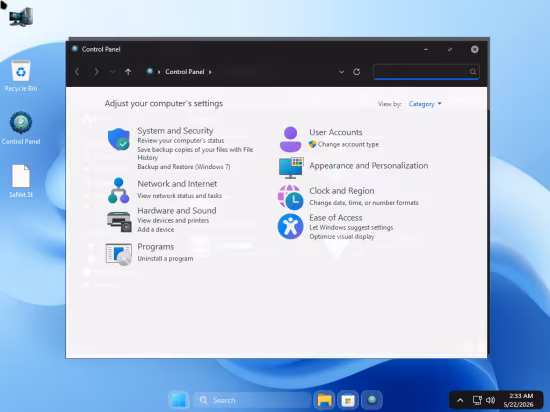Click View devices and printers
The image size is (550, 412).
[173, 221]
